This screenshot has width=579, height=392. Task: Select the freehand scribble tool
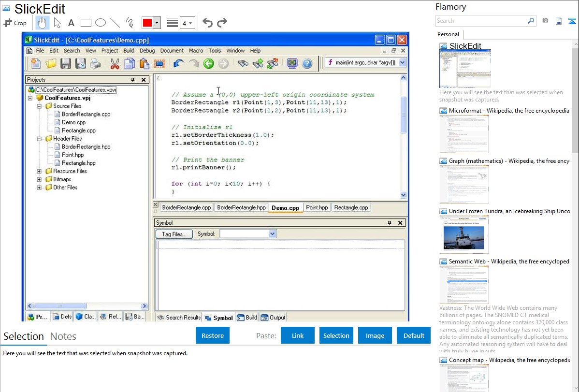pos(129,23)
